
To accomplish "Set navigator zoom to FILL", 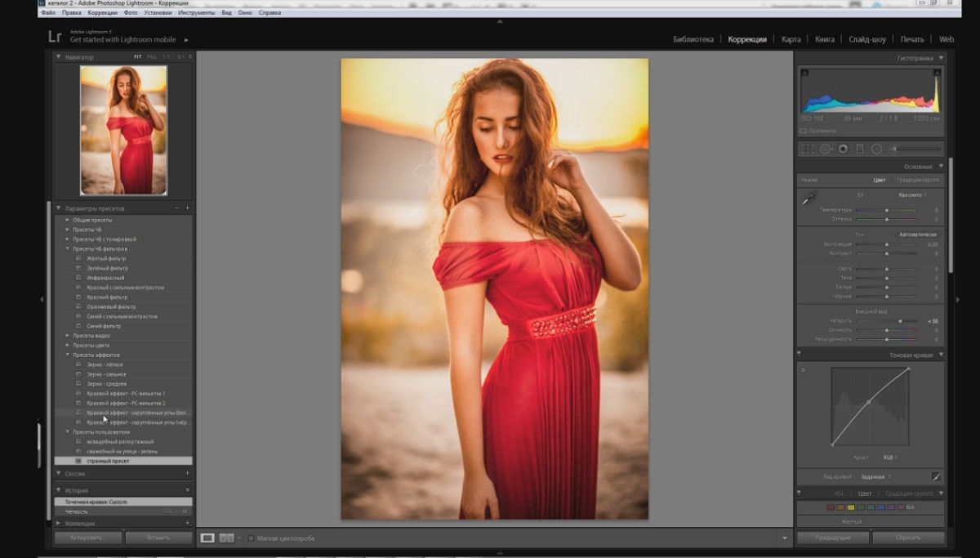I will [150, 57].
